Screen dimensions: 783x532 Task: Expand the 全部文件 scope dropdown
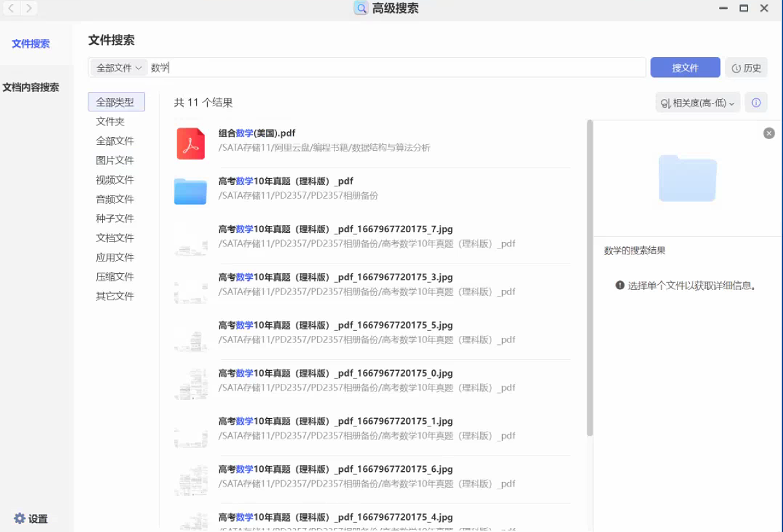coord(119,68)
